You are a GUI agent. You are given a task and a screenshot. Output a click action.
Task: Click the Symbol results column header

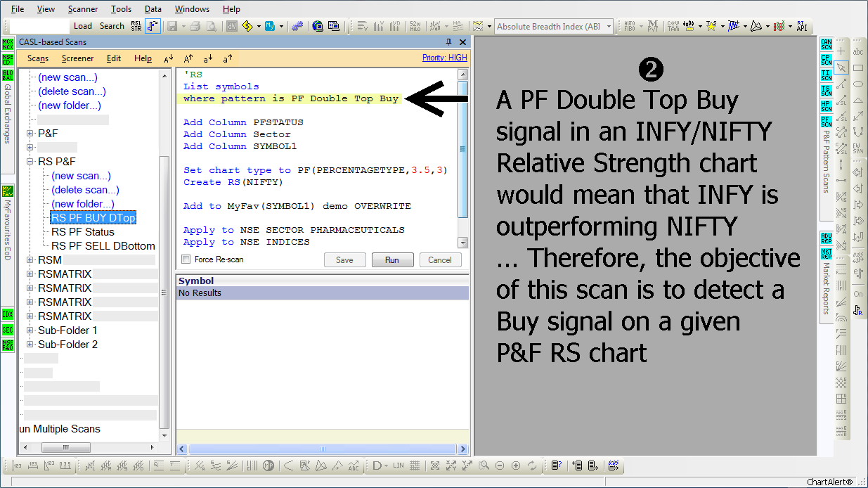coord(323,281)
